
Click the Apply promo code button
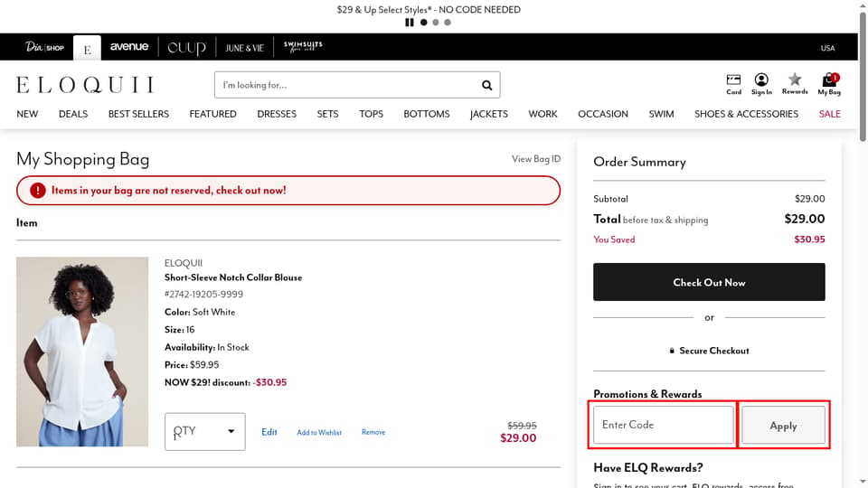[x=783, y=425]
